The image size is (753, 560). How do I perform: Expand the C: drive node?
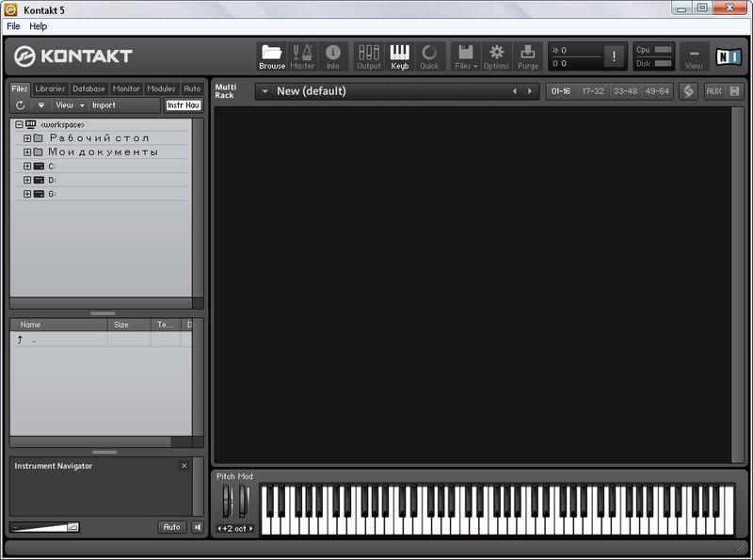pyautogui.click(x=27, y=166)
